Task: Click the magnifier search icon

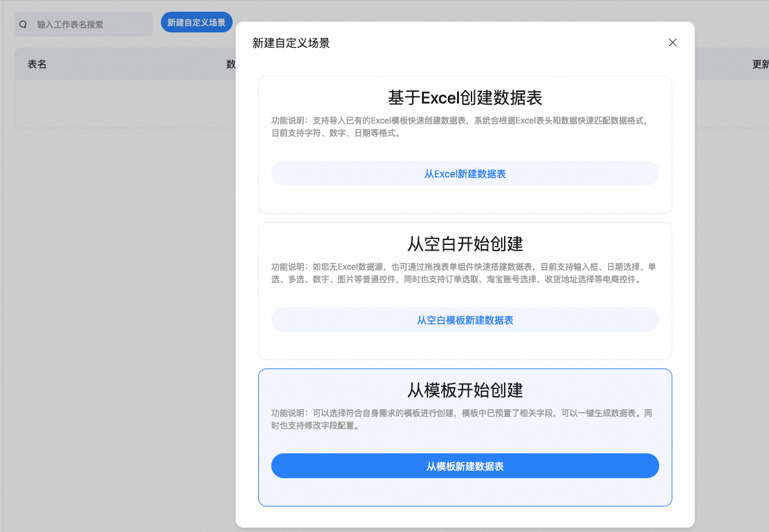Action: 23,24
